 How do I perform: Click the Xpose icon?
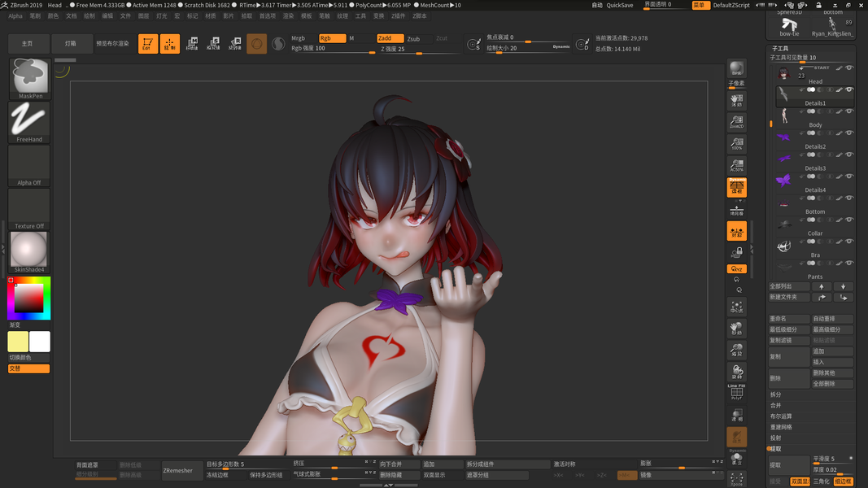737,479
